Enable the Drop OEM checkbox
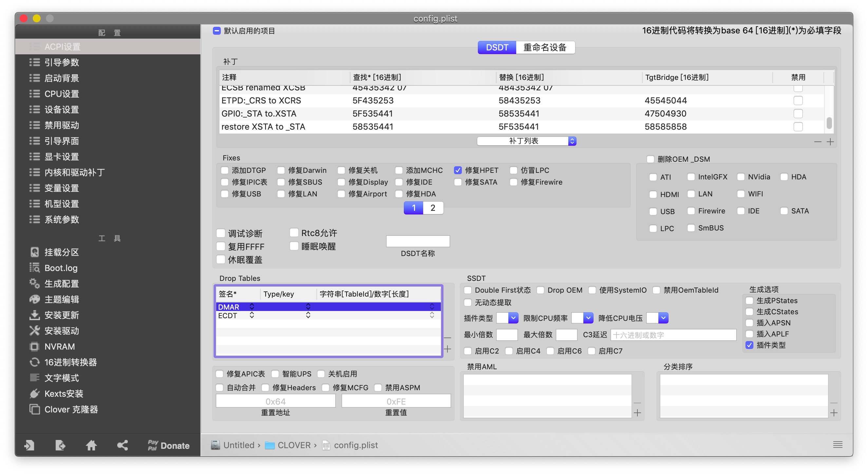This screenshot has height=474, width=868. click(x=540, y=290)
